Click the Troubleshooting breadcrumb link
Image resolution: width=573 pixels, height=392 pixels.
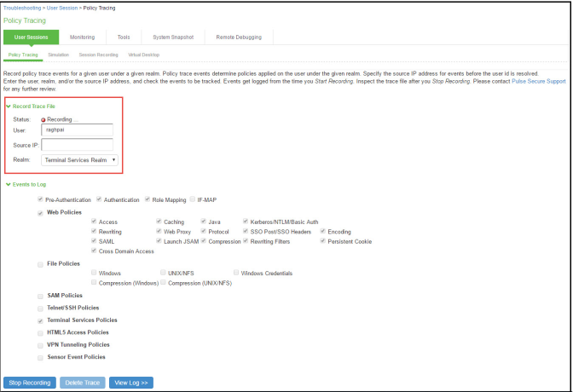point(22,8)
